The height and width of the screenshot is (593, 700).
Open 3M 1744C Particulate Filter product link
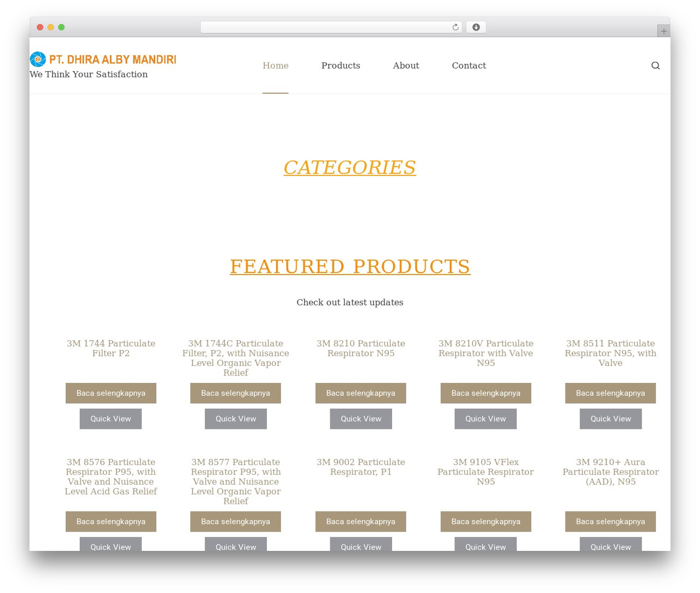click(x=236, y=358)
